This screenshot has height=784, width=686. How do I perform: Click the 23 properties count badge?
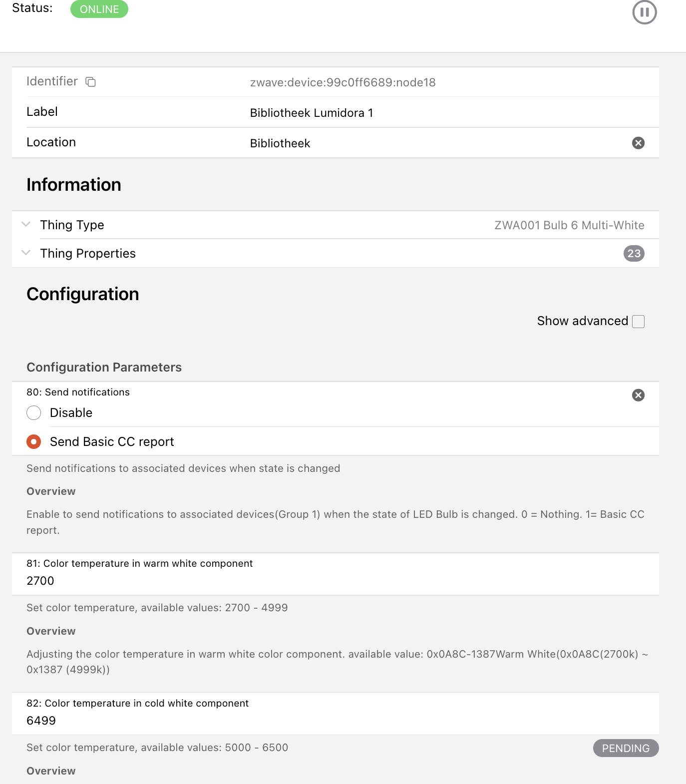pyautogui.click(x=634, y=254)
